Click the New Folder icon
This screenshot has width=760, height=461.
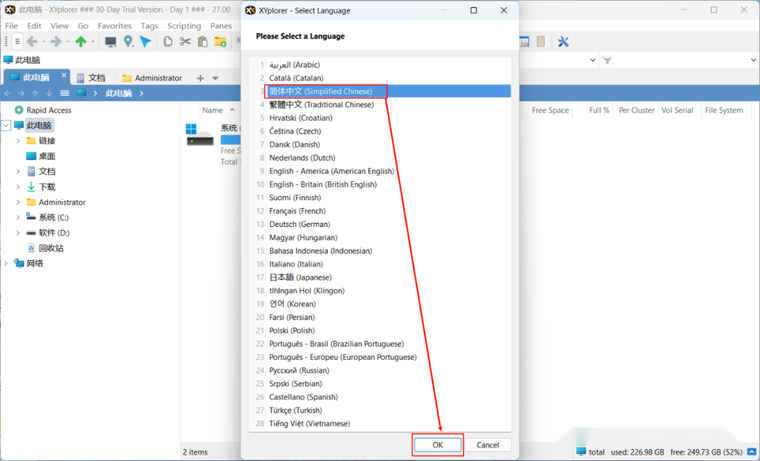(x=221, y=42)
